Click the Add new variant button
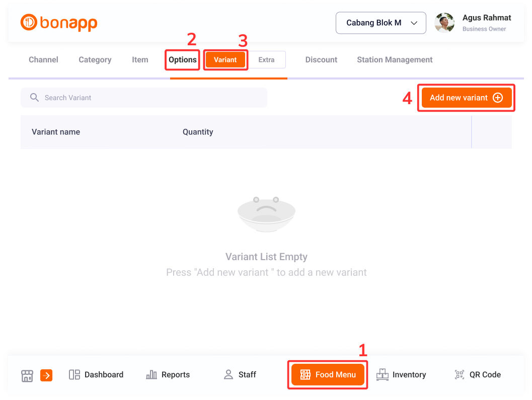The width and height of the screenshot is (532, 400). tap(467, 98)
